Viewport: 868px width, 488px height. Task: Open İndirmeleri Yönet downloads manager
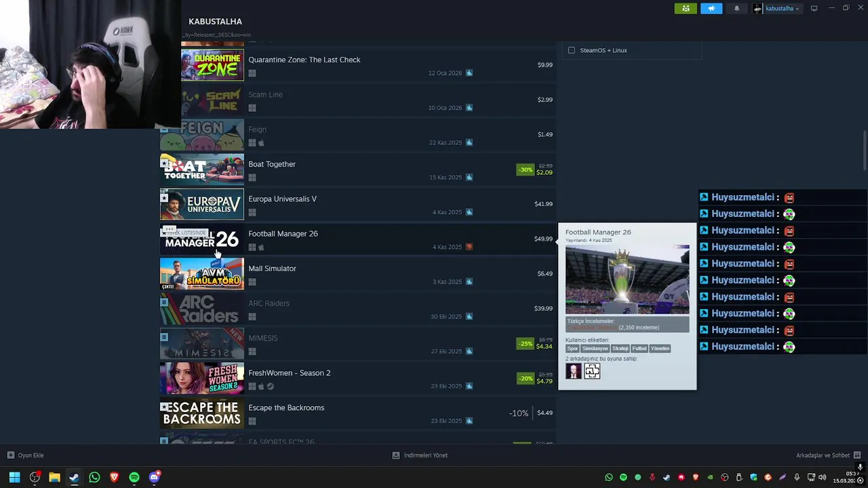pyautogui.click(x=420, y=455)
